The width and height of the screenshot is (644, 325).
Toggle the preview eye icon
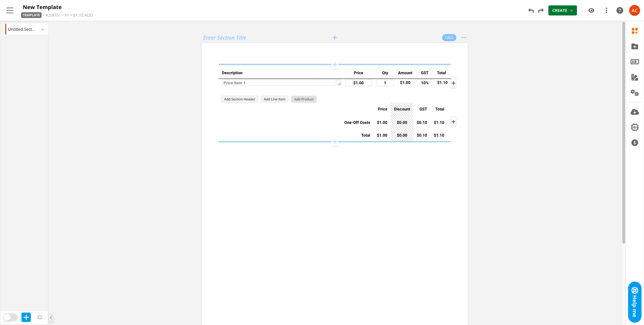pyautogui.click(x=591, y=11)
